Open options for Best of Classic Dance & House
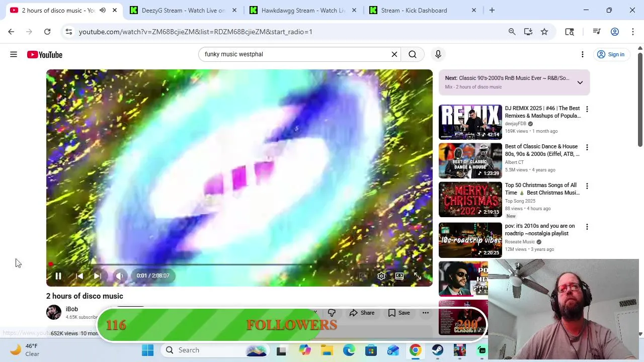Viewport: 644px width, 362px height. coord(587,147)
